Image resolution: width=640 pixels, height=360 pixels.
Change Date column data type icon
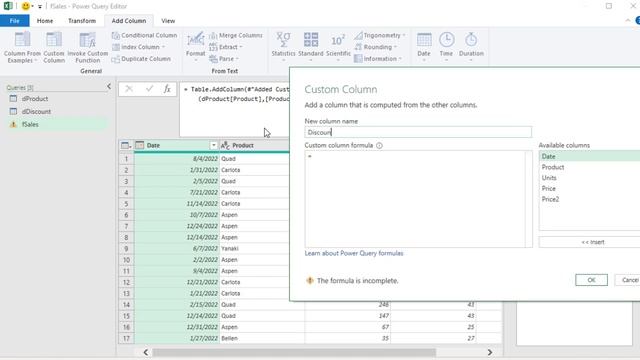tap(140, 145)
